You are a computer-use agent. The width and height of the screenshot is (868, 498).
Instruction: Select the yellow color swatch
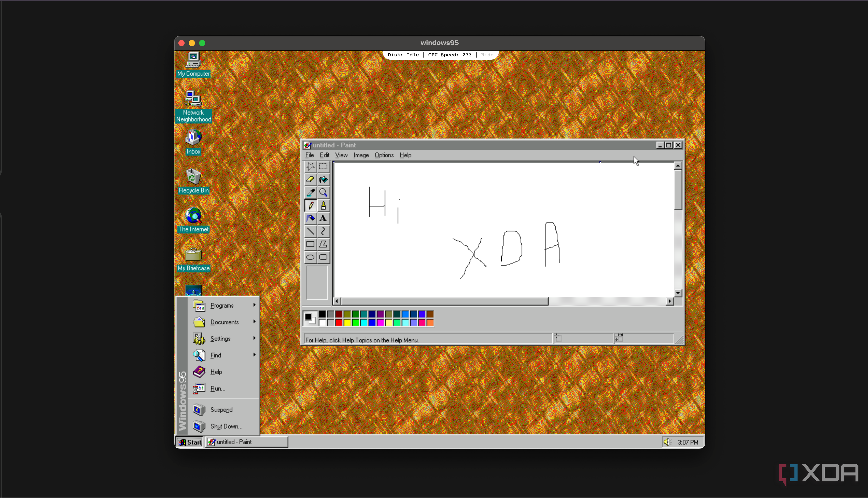coord(347,323)
